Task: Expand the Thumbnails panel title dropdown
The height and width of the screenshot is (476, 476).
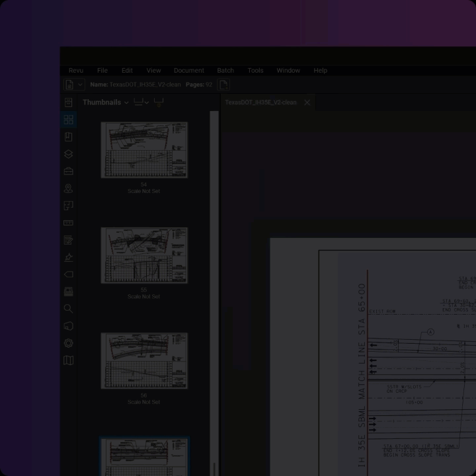Action: [x=126, y=102]
